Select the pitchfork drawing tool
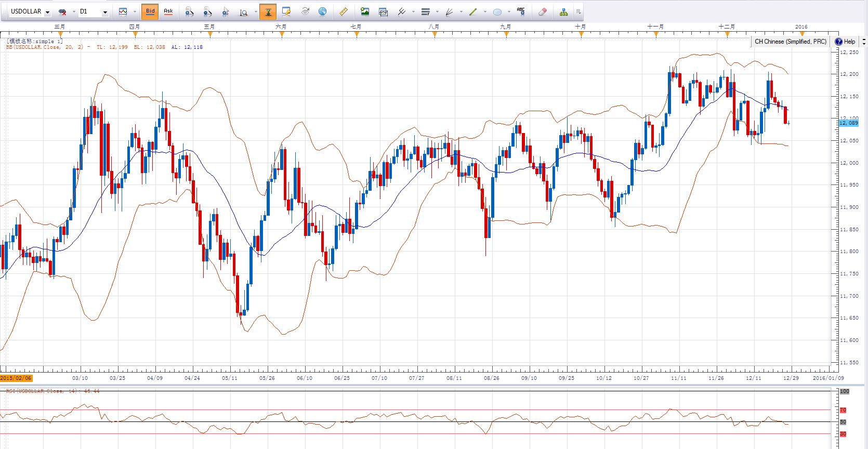The width and height of the screenshot is (868, 449). [402, 11]
